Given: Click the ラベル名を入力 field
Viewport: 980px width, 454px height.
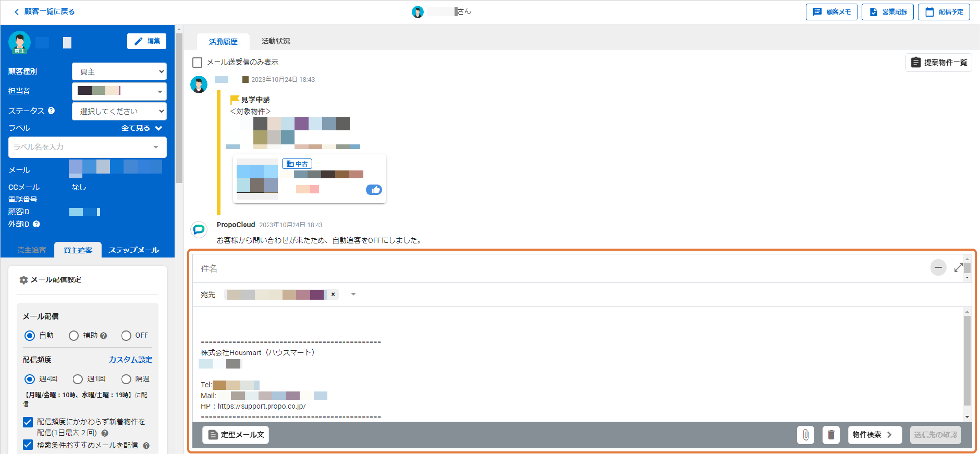Looking at the screenshot, I should pos(87,147).
